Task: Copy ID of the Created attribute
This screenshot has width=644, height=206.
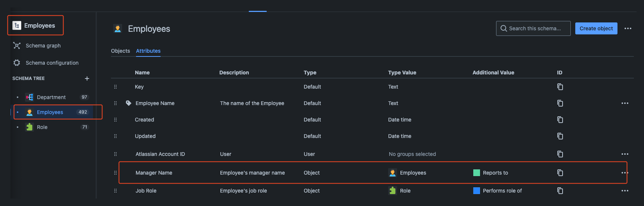Action: (x=560, y=120)
